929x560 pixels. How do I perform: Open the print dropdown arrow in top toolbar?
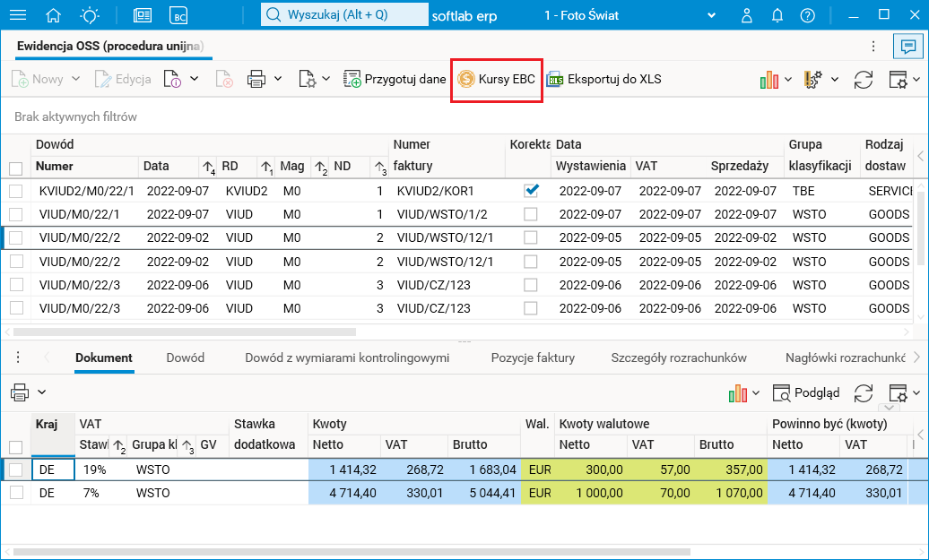click(278, 79)
